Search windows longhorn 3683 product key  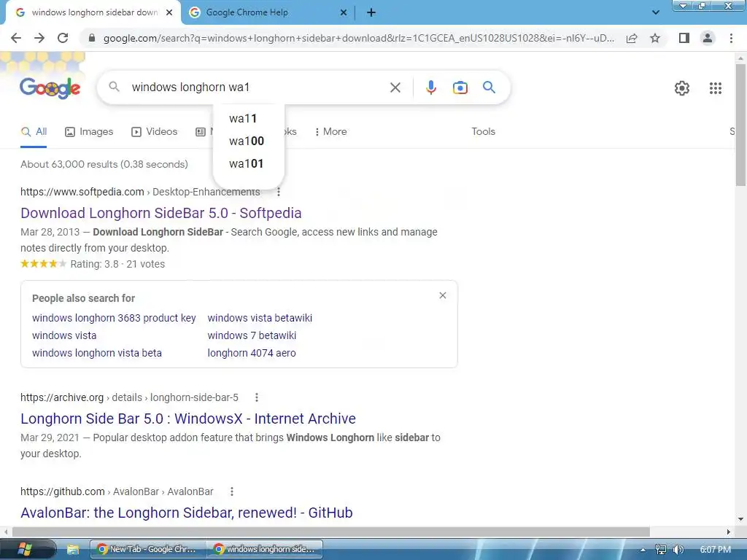114,318
